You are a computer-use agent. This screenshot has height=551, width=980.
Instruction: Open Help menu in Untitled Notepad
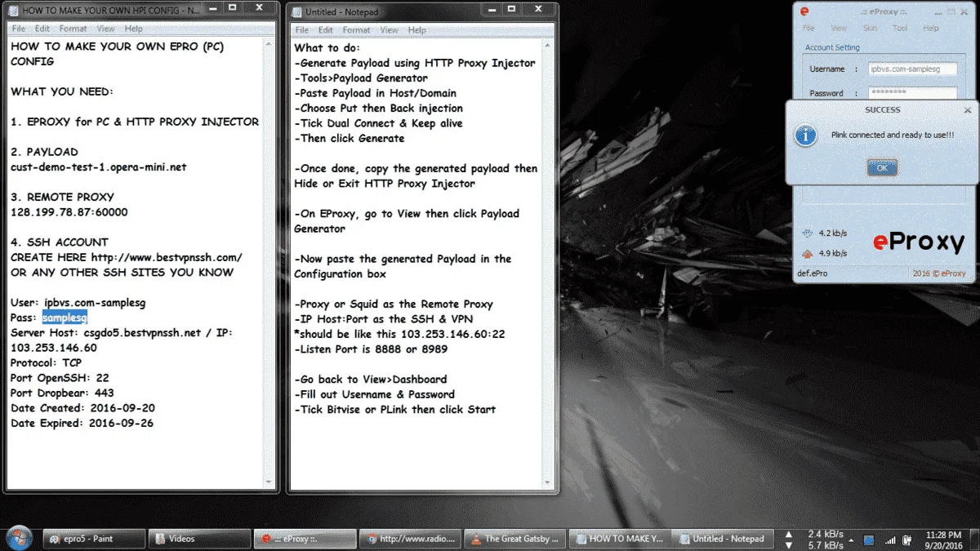click(x=417, y=30)
